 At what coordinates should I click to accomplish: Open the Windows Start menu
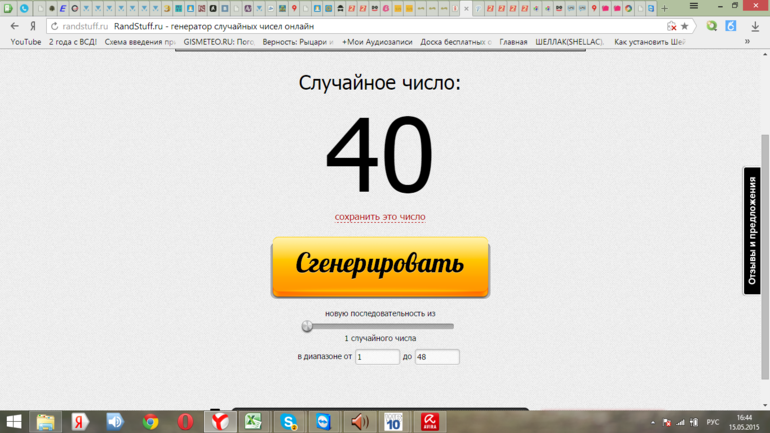[14, 422]
